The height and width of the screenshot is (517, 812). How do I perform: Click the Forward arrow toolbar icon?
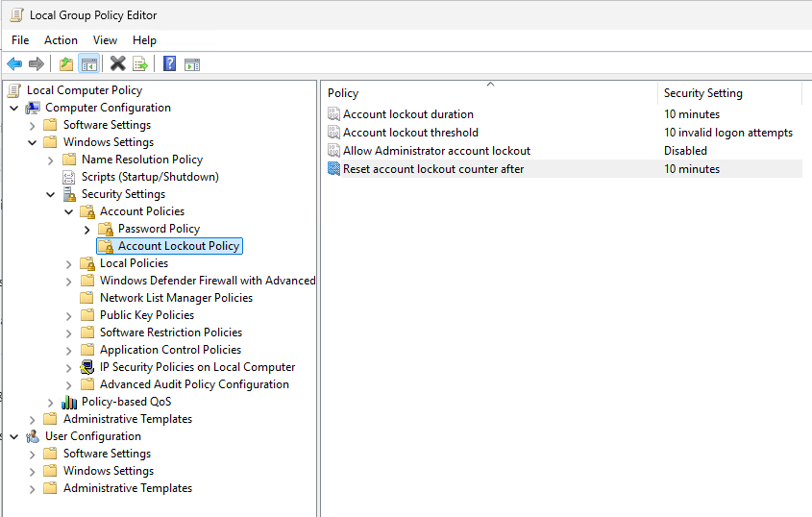pyautogui.click(x=37, y=64)
